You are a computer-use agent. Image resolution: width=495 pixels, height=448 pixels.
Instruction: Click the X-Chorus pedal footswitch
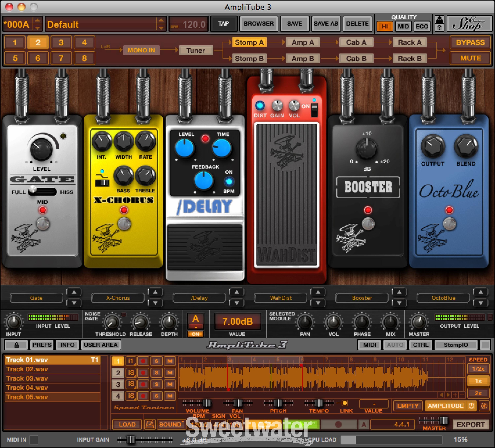tap(124, 224)
